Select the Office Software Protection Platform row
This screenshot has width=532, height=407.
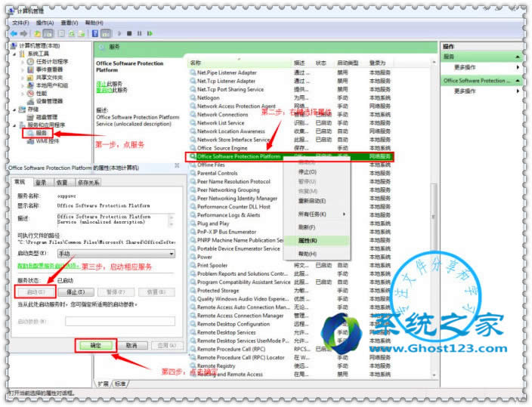click(289, 156)
